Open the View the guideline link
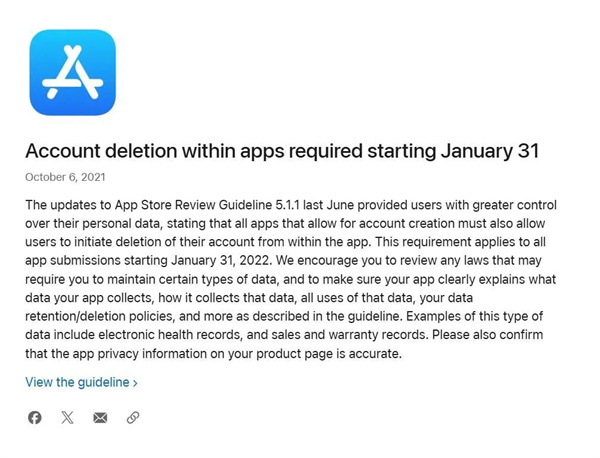Screen dimensions: 600x458 pos(81,382)
